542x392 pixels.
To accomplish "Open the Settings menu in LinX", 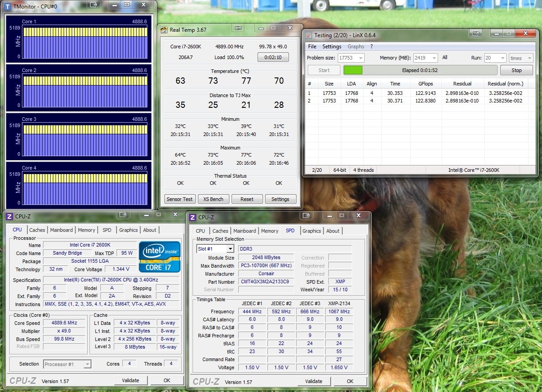I will pos(332,47).
